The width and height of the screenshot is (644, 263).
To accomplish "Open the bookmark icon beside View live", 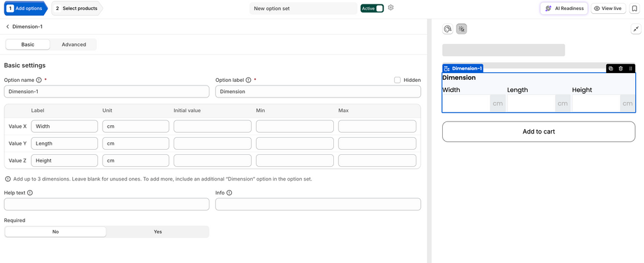I will click(635, 8).
